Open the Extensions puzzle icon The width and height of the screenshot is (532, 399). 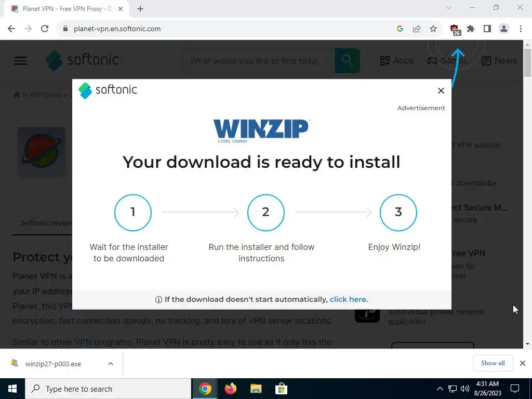click(471, 29)
